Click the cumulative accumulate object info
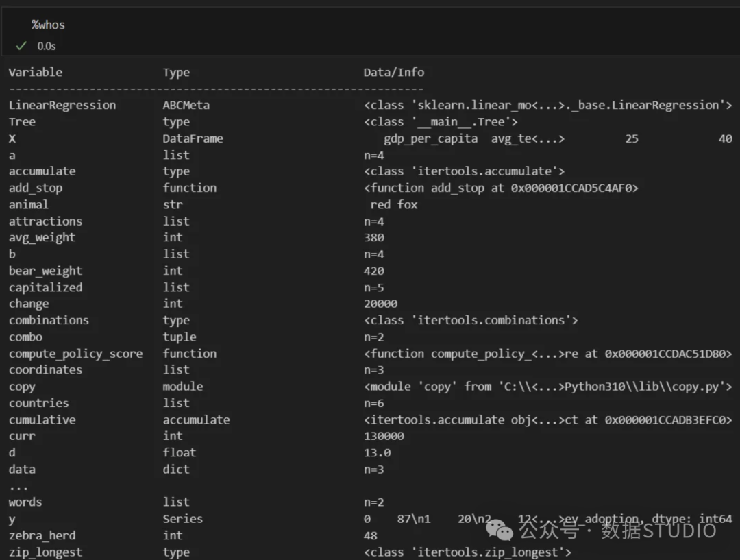Viewport: 740px width, 560px height. (x=548, y=419)
